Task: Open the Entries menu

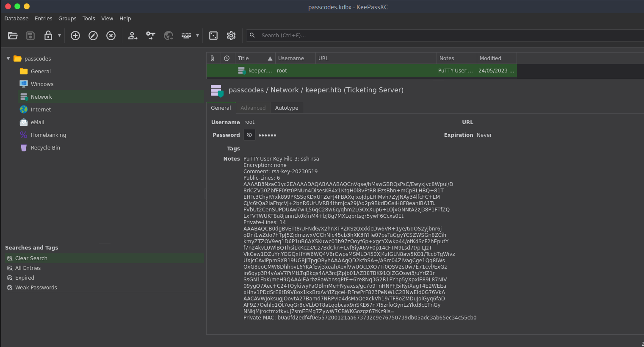Action: click(x=43, y=19)
